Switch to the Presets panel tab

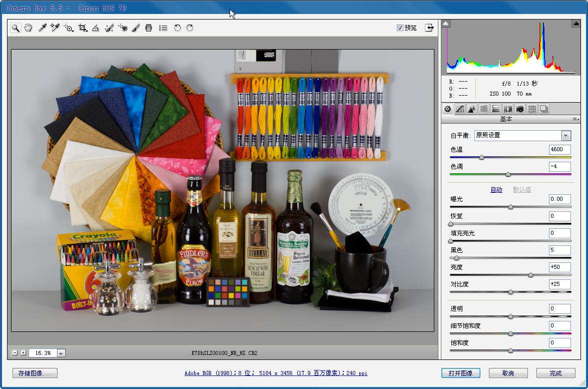pos(532,109)
